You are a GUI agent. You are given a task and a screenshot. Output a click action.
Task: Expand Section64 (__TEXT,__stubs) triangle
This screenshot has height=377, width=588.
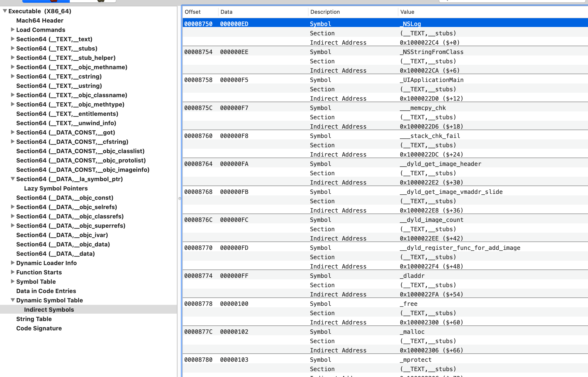point(13,48)
